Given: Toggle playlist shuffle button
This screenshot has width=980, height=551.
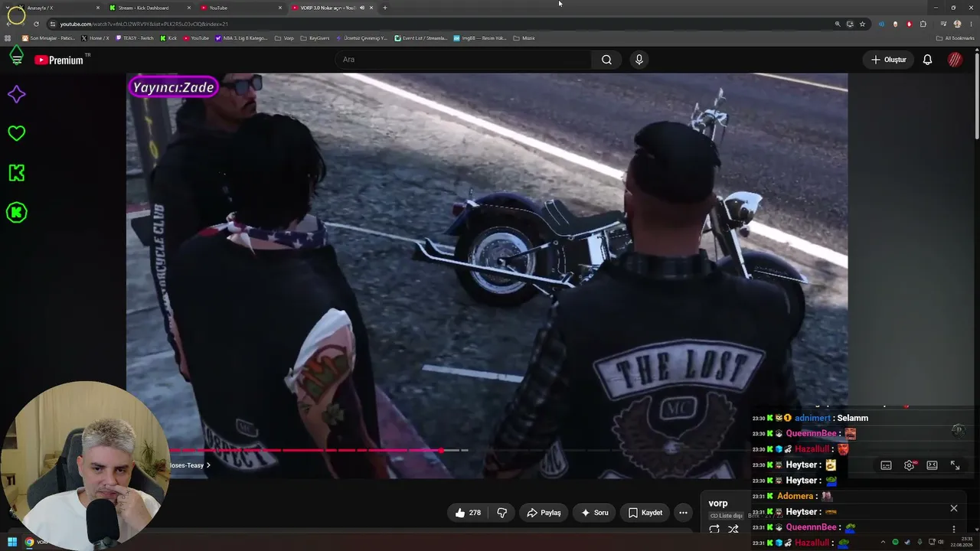Looking at the screenshot, I should click(x=733, y=529).
